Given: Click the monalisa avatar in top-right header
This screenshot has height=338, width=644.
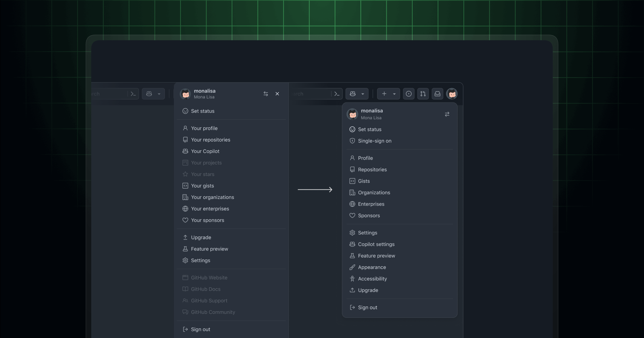Looking at the screenshot, I should [452, 94].
